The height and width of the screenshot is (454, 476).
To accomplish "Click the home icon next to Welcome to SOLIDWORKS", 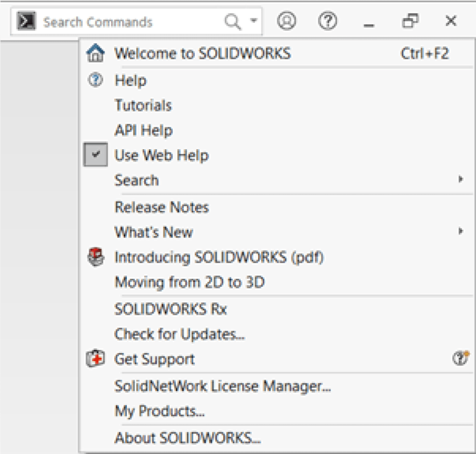I will (x=96, y=53).
